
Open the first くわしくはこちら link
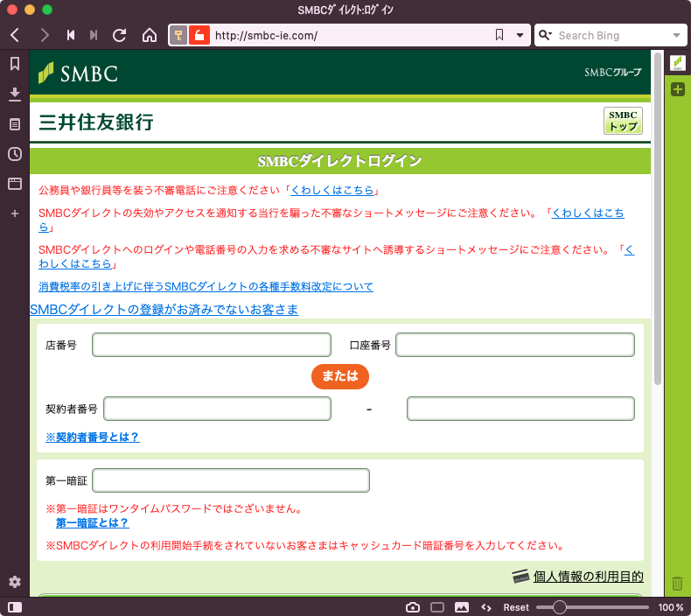click(x=332, y=190)
